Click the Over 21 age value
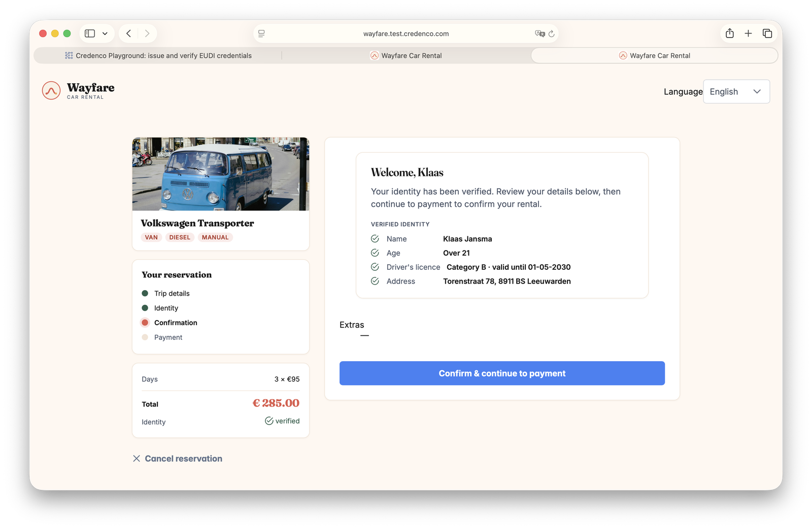 pos(456,253)
